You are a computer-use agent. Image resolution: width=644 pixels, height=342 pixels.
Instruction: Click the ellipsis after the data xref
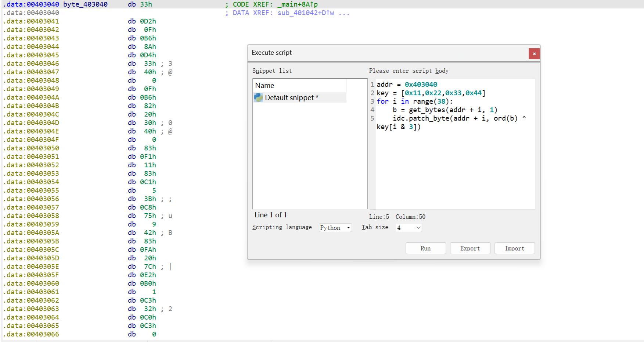344,13
